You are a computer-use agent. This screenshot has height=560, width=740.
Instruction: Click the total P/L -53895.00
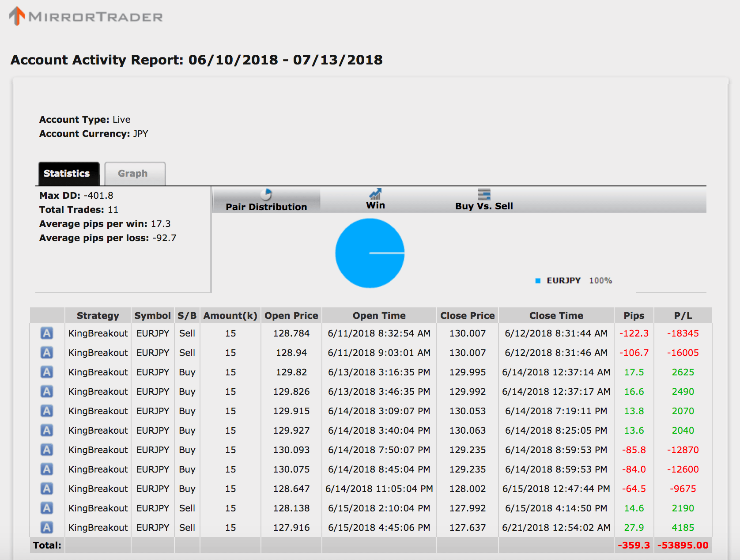[683, 545]
